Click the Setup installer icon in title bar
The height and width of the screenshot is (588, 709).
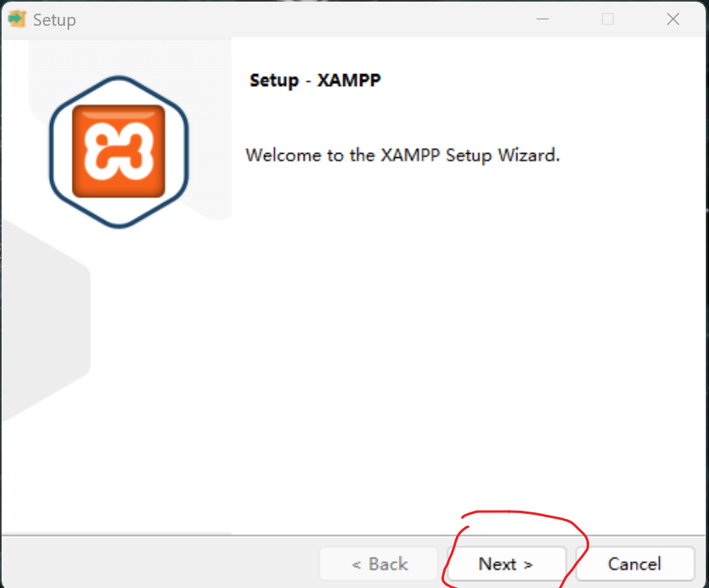coord(17,19)
